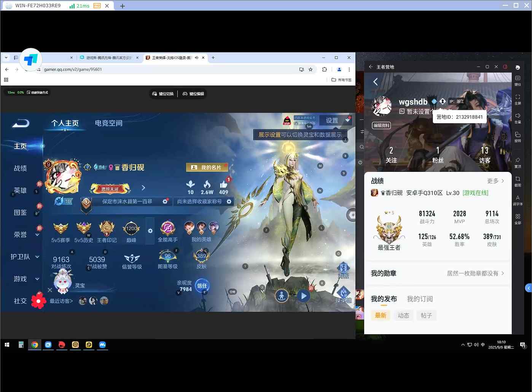Switch to 我的订阅 tab in 王者营地
The width and height of the screenshot is (532, 392).
tap(420, 299)
